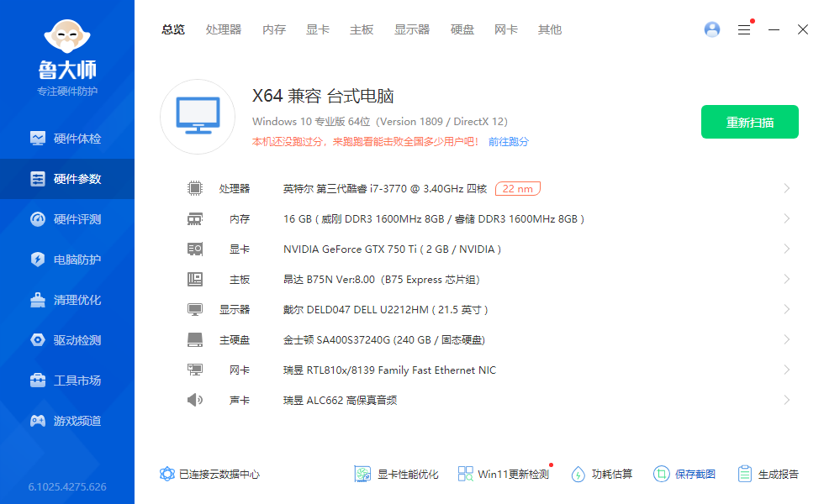Click 保存截图 to save screenshot
The width and height of the screenshot is (824, 504).
pyautogui.click(x=684, y=474)
